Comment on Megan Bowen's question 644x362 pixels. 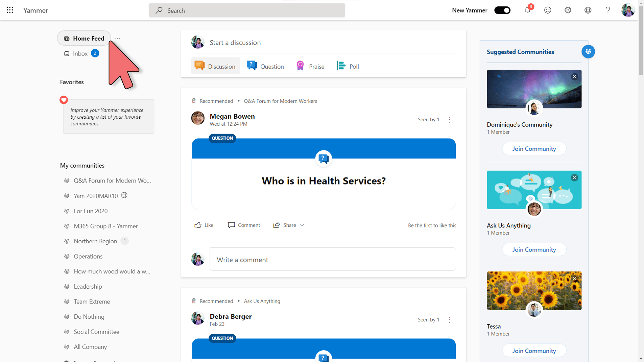pos(244,225)
